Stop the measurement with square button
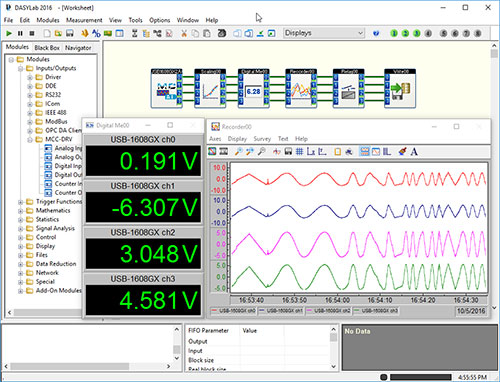 (32, 33)
